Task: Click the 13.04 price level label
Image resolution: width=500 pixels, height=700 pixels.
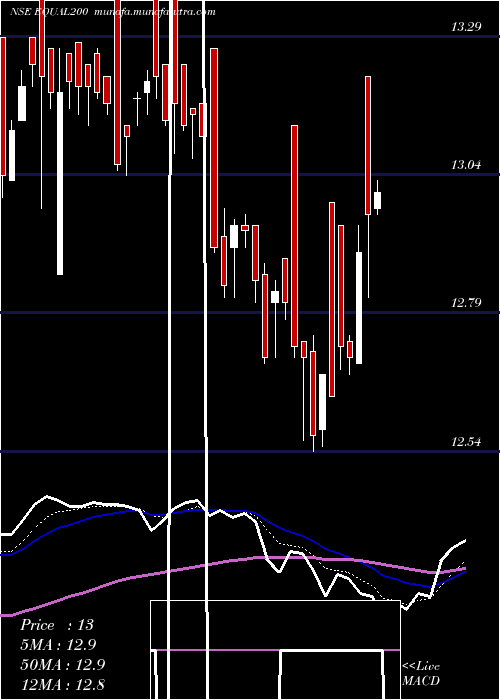Action: [466, 165]
